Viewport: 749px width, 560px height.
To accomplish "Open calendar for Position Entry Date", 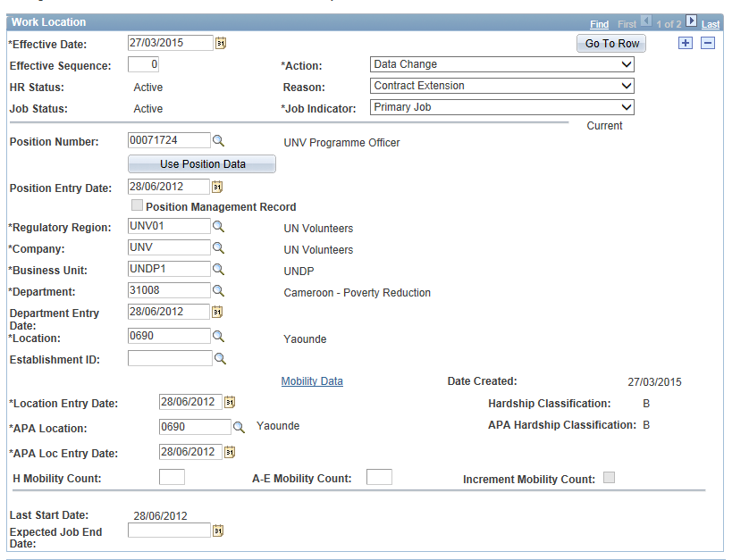I will [x=217, y=187].
